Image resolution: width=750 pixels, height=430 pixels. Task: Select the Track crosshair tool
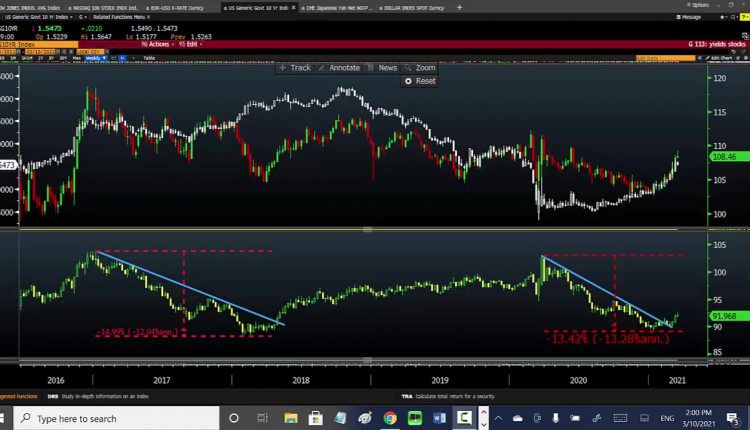295,67
